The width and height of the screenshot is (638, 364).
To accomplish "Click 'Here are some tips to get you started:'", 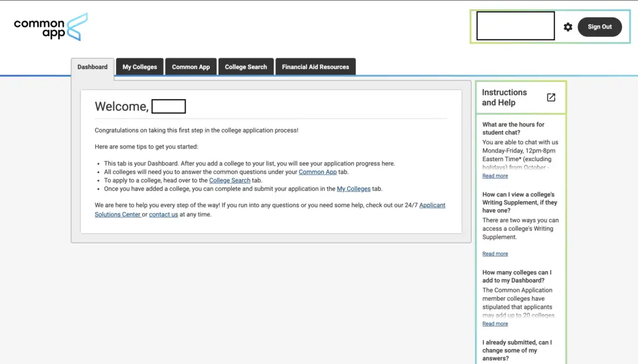I will tap(146, 147).
